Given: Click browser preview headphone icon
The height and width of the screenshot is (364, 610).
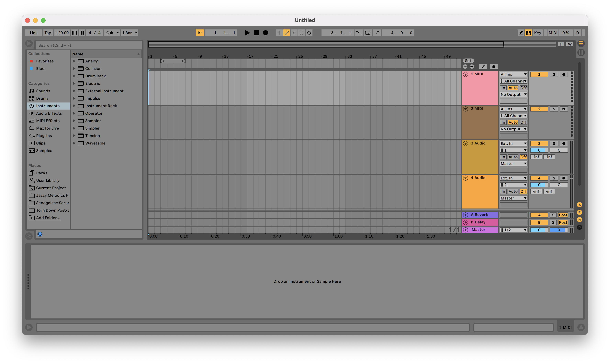Looking at the screenshot, I should click(40, 234).
